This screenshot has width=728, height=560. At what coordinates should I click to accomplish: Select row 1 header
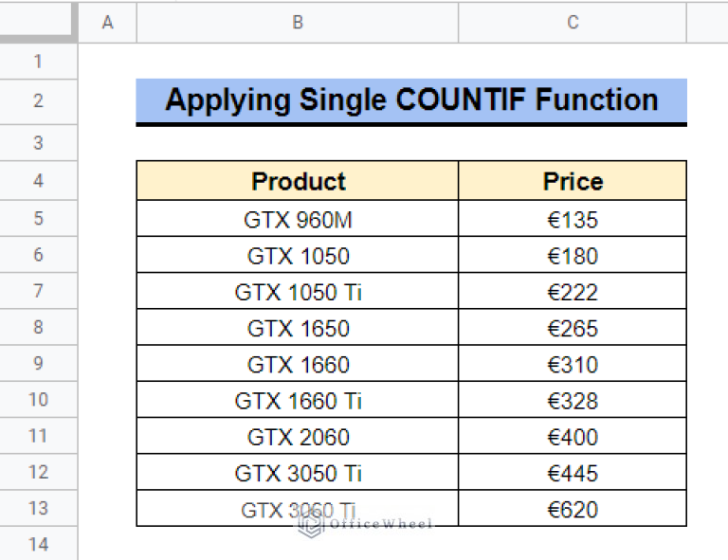(38, 62)
